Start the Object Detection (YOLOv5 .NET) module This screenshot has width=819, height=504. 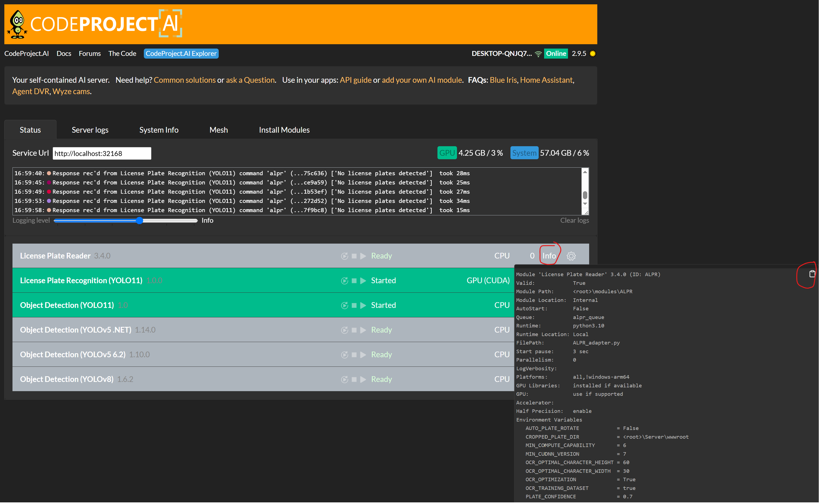point(363,330)
